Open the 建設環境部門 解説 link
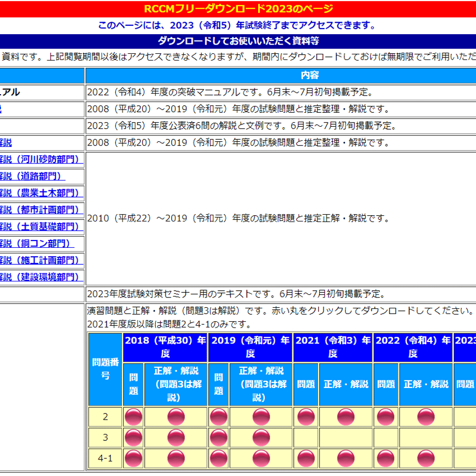This screenshot has height=476, width=476. pos(41,277)
